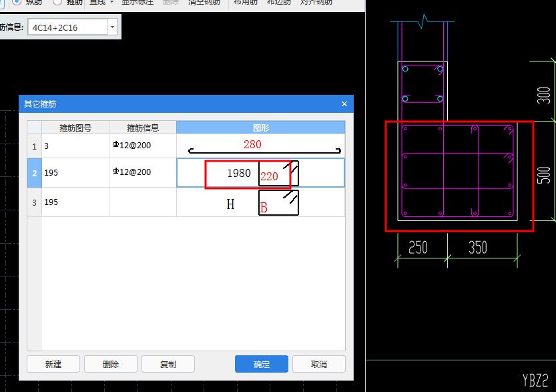Click the 500 vertical dimension in drawing
Viewport: 556px width, 392px height.
pos(543,175)
